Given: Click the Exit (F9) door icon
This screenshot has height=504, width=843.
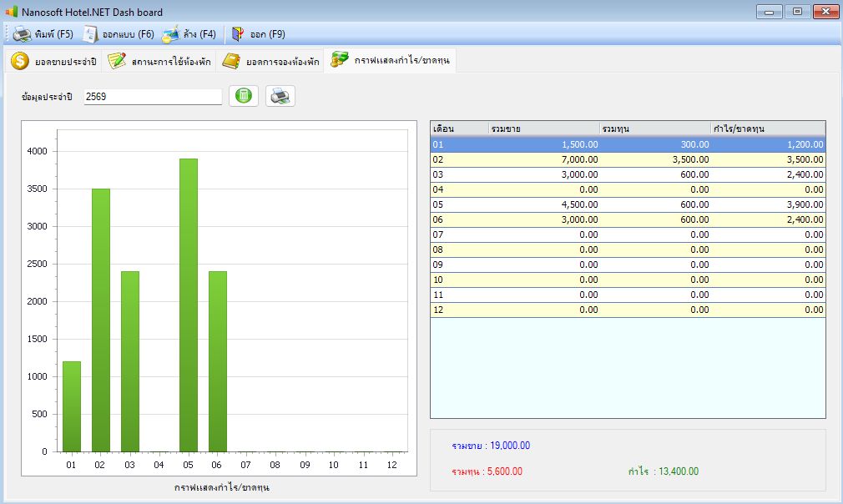Looking at the screenshot, I should click(238, 34).
